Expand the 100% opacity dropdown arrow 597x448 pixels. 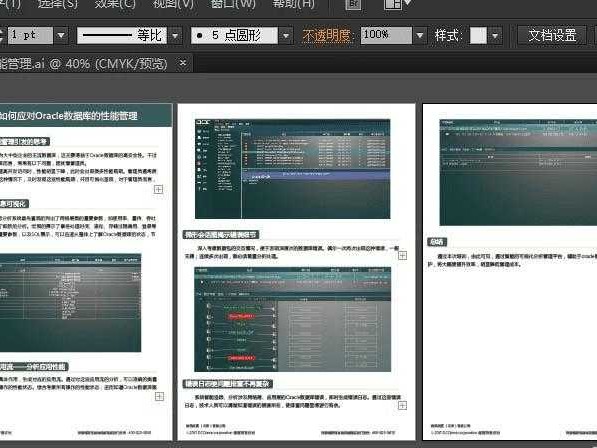tap(420, 35)
